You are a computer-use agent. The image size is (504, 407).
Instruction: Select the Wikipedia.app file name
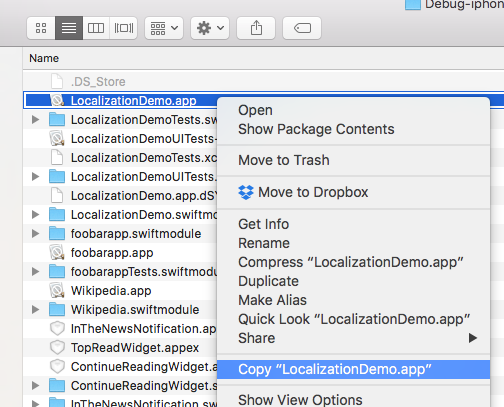pos(111,291)
